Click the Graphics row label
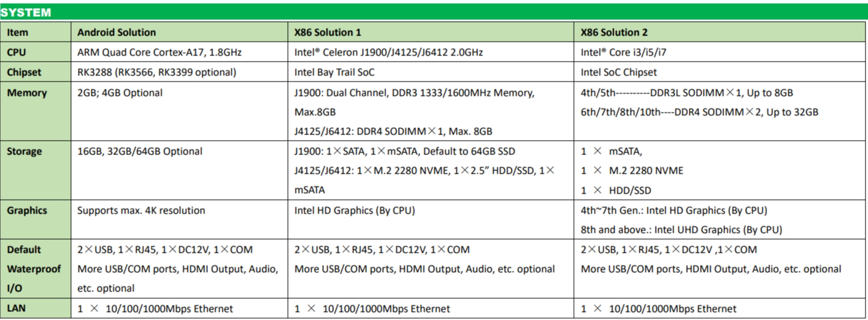 click(x=27, y=210)
